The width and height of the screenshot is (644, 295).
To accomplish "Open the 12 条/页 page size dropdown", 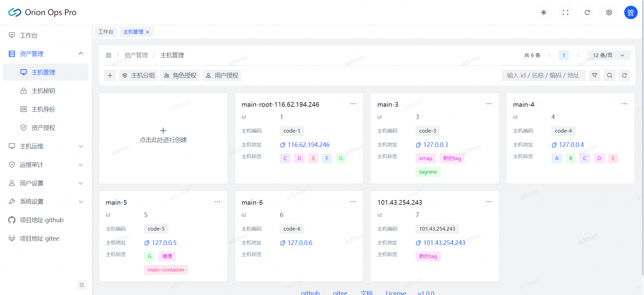I will (x=608, y=55).
